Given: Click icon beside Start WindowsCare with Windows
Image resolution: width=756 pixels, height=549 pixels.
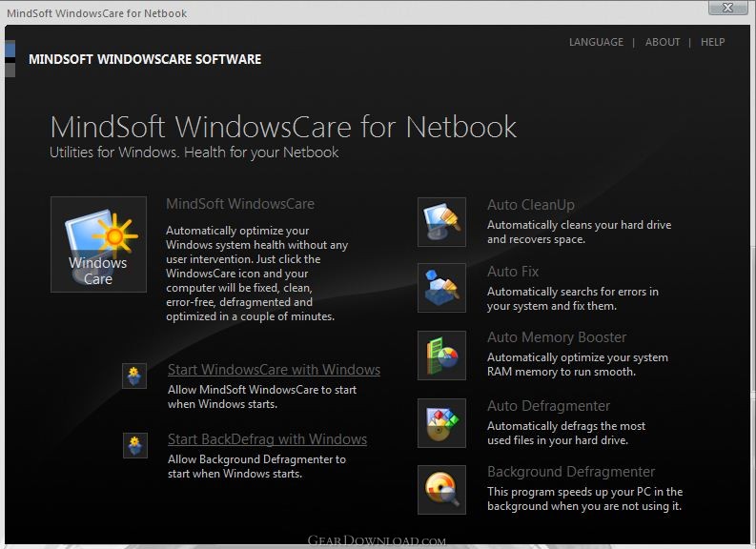Looking at the screenshot, I should [x=134, y=376].
